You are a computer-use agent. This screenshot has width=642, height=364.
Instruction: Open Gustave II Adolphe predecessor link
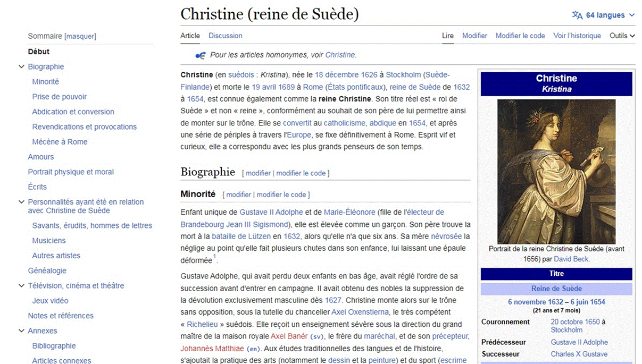579,342
